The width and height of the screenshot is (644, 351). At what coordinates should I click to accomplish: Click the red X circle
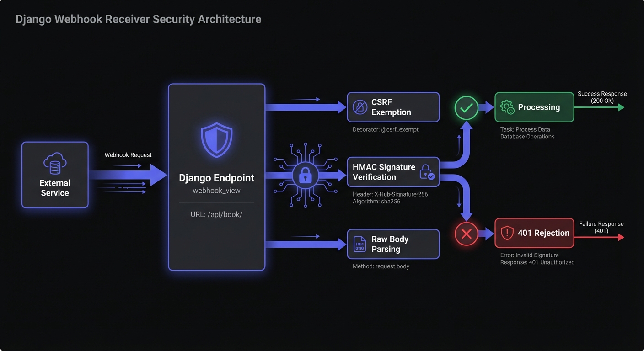(466, 234)
